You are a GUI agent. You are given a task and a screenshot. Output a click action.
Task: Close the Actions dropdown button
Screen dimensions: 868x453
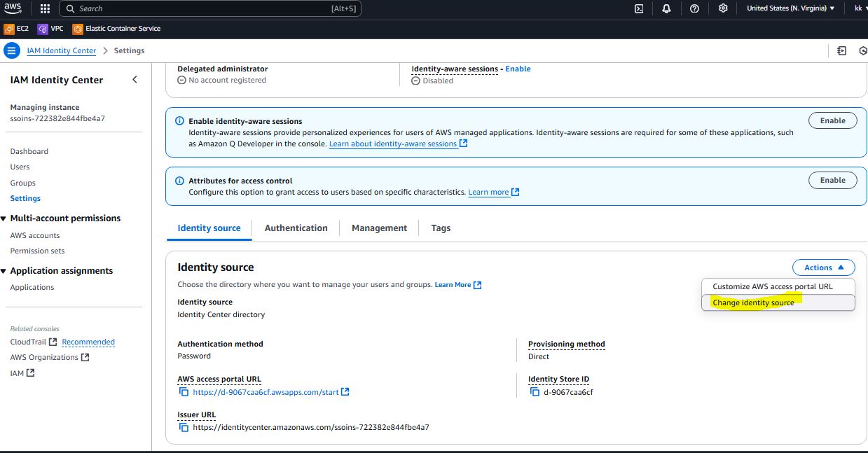(823, 267)
